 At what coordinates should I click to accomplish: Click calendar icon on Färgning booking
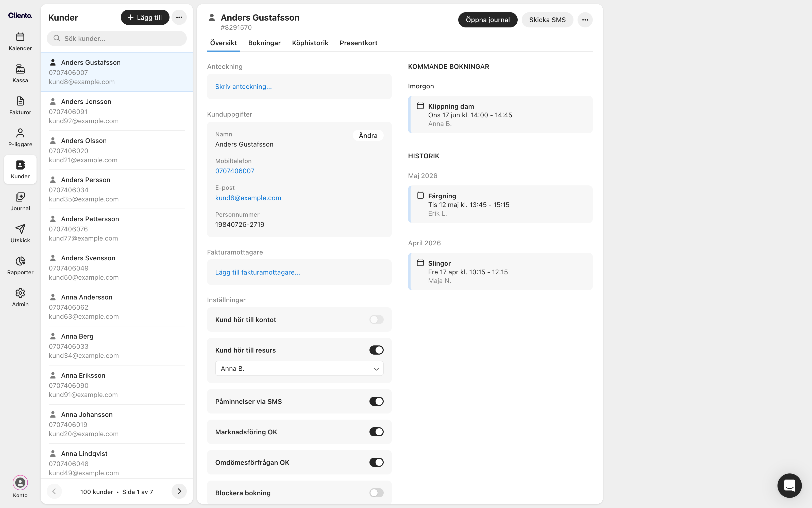coord(420,195)
